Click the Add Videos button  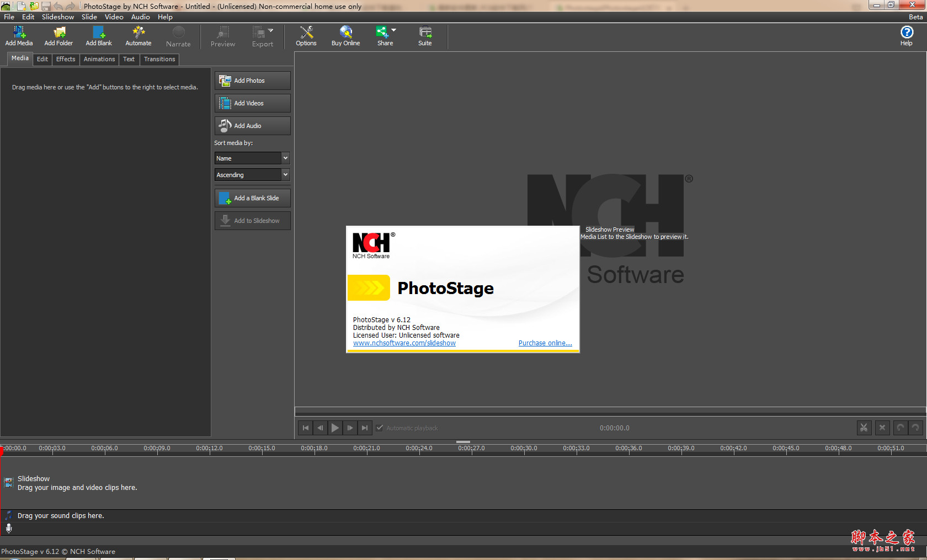pyautogui.click(x=252, y=103)
